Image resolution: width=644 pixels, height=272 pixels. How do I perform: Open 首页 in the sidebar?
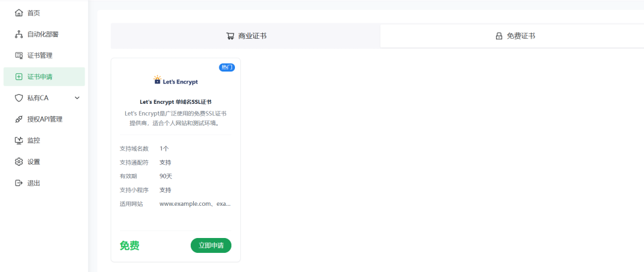point(44,13)
